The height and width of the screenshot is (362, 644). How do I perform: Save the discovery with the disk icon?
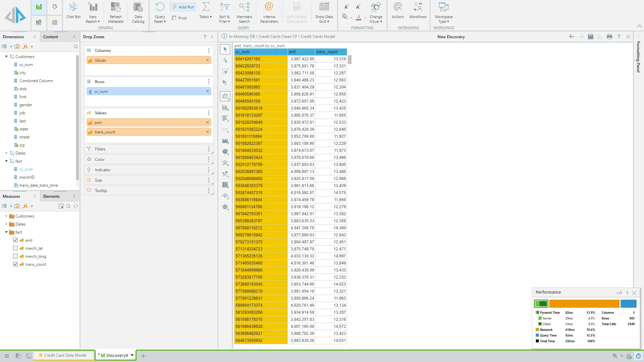[590, 37]
